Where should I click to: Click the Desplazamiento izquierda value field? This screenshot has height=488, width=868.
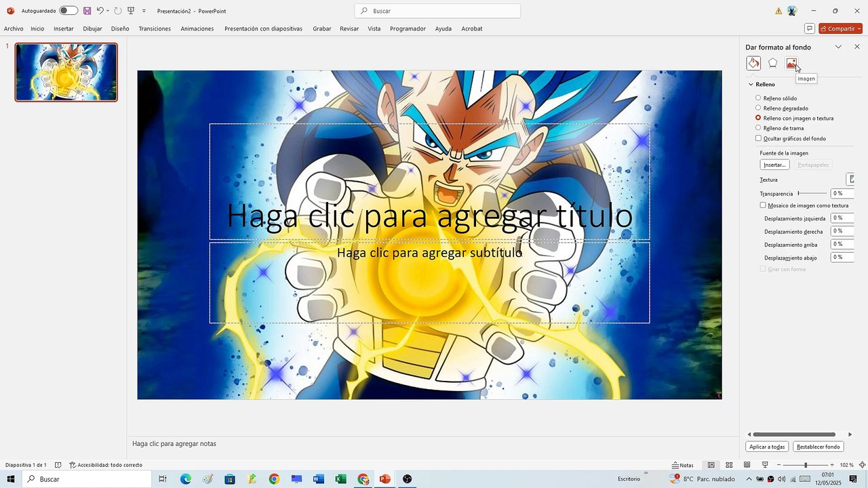click(x=842, y=218)
